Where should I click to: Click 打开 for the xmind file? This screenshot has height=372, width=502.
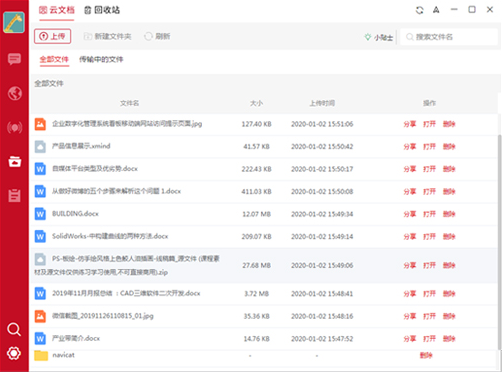[429, 146]
